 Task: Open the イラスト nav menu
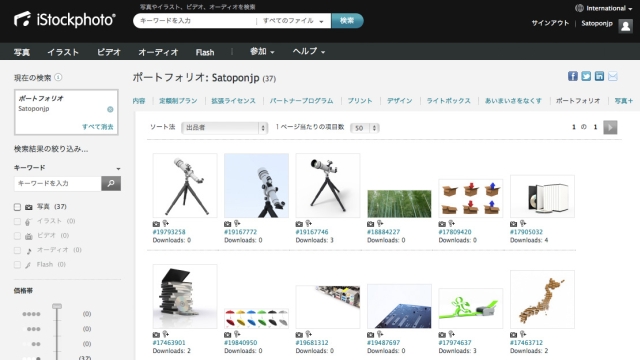[63, 52]
